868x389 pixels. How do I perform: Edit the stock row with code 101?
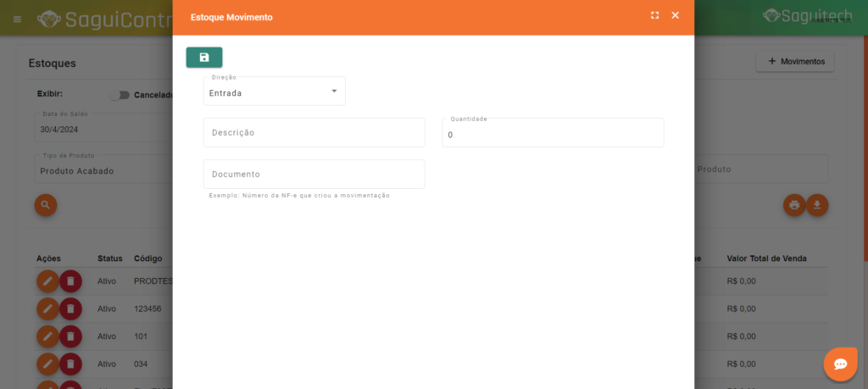[x=48, y=336]
